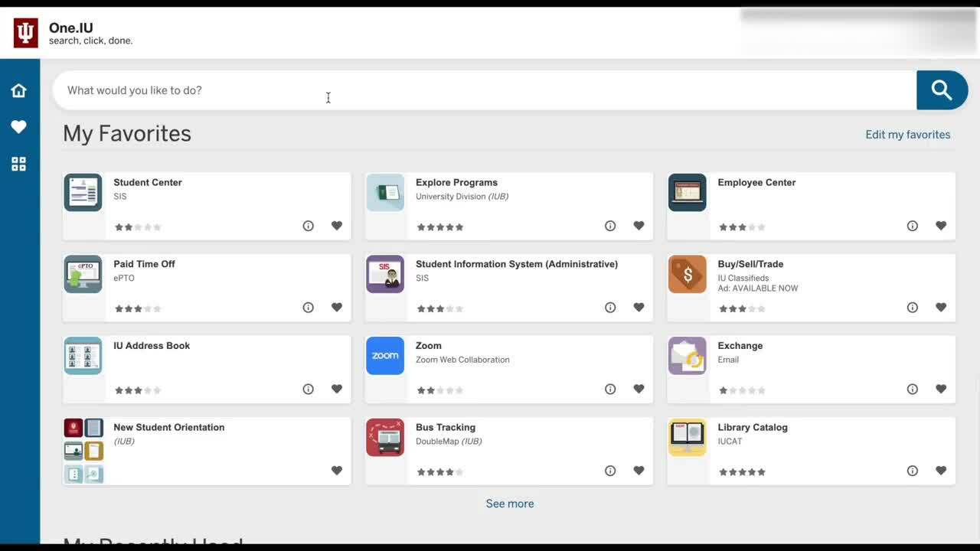Toggle favorite heart on IU Address Book
This screenshot has height=551, width=980.
click(x=337, y=389)
